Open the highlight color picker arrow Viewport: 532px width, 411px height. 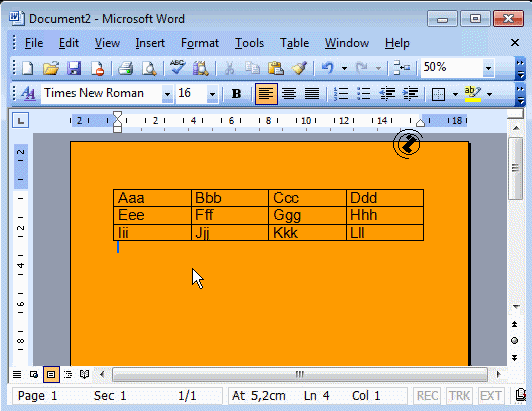coord(490,94)
